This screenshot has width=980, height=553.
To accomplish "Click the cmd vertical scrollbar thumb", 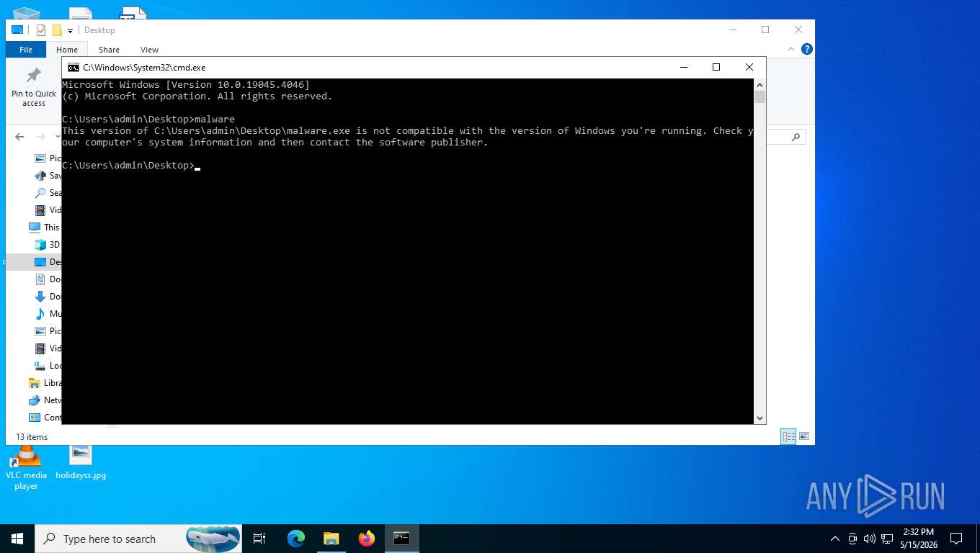I will click(759, 97).
